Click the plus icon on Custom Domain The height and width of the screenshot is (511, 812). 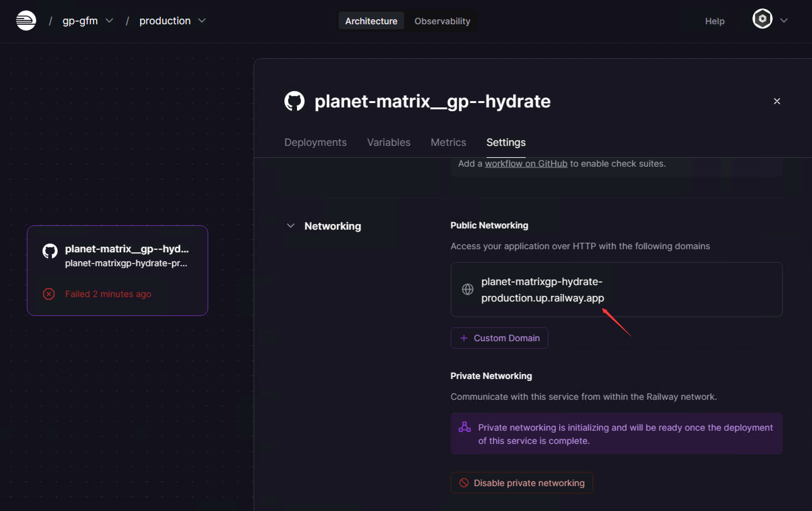[x=464, y=338]
